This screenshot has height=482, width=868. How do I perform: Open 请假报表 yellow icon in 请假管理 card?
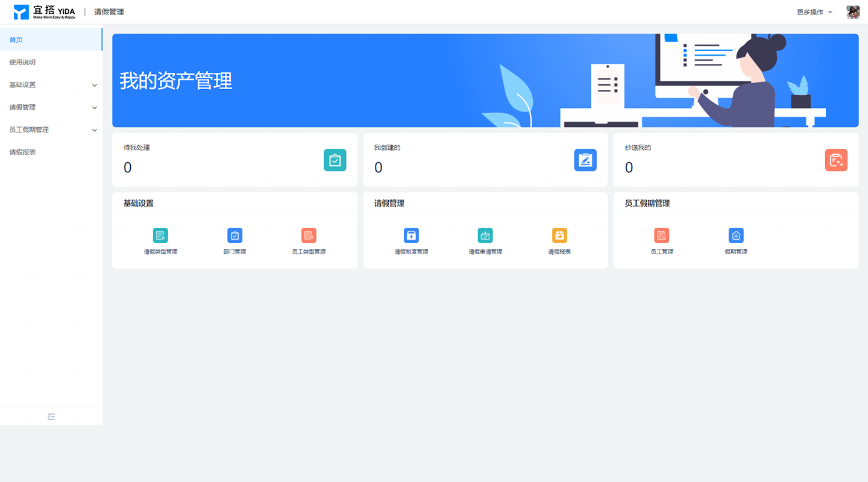[559, 236]
